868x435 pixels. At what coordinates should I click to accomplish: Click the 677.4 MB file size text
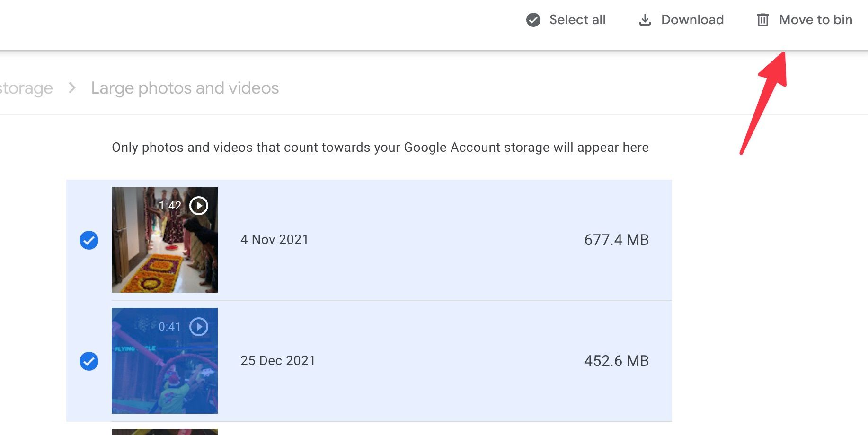pos(616,240)
